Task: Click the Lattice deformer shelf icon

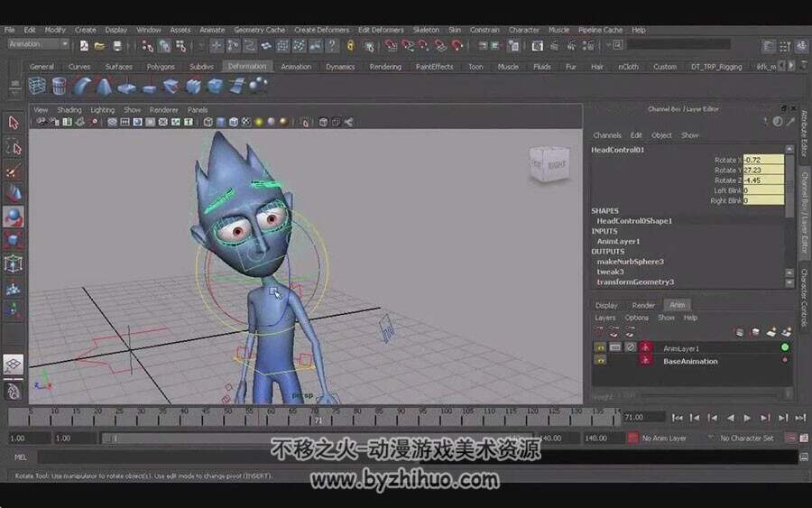Action: click(x=37, y=86)
